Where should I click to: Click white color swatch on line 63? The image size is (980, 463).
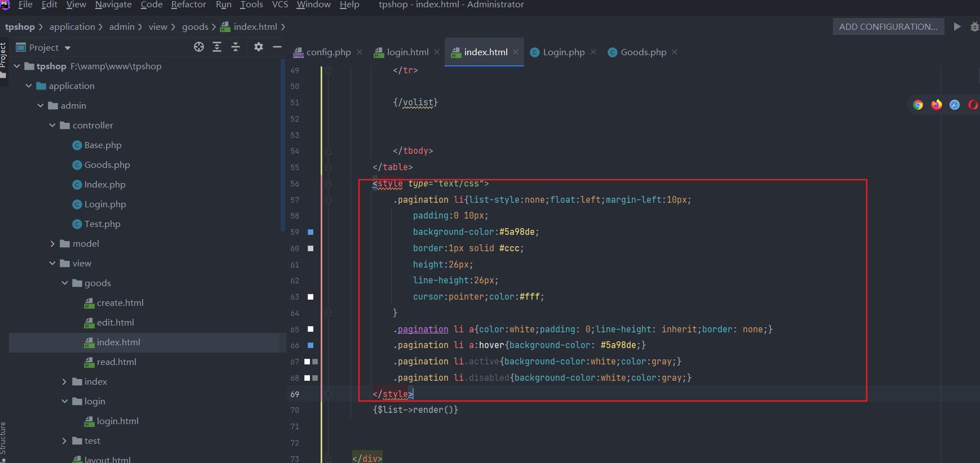pos(311,297)
